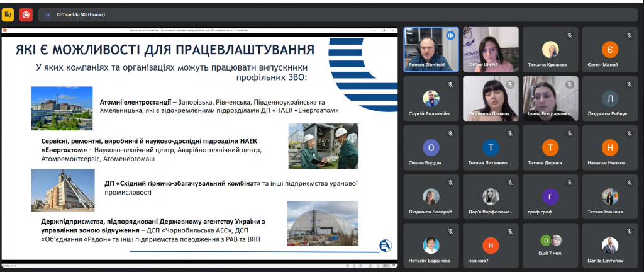Click the red record button icon
Screen dimensions: 644x272
coord(26,13)
